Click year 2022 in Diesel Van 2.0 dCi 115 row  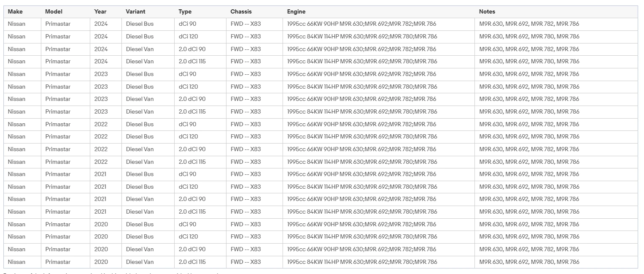101,162
